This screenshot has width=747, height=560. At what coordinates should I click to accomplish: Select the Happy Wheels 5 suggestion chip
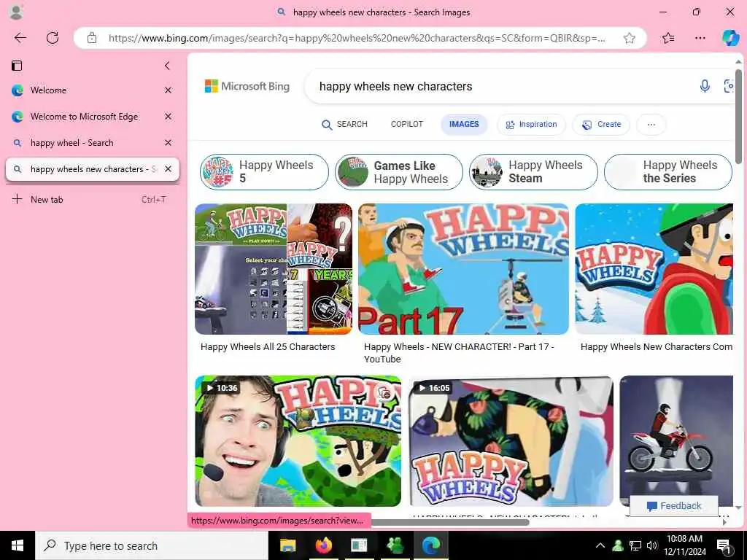pos(264,172)
